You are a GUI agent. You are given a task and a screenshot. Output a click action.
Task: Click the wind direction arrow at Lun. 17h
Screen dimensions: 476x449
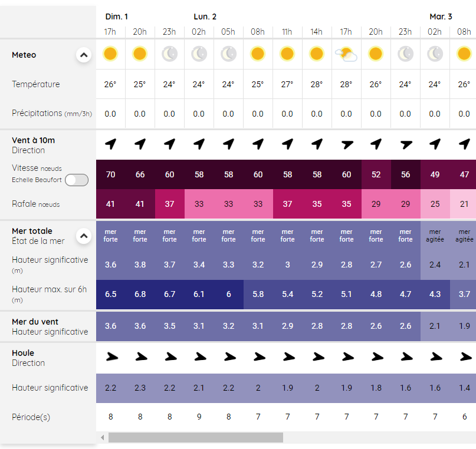point(347,144)
